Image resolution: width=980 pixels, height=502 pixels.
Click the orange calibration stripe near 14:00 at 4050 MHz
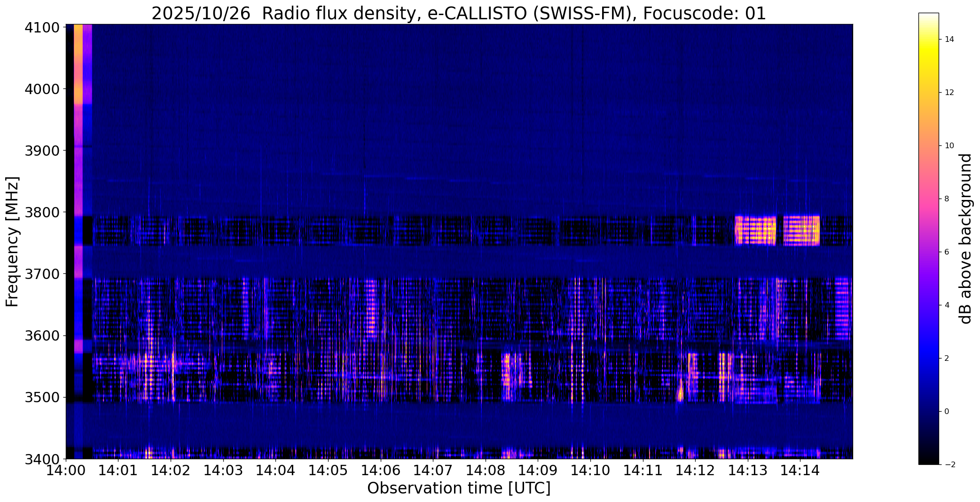click(x=78, y=64)
